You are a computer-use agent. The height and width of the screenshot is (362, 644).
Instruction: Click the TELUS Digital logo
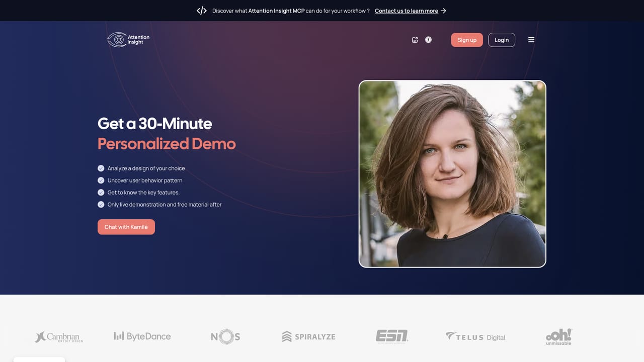coord(475,336)
